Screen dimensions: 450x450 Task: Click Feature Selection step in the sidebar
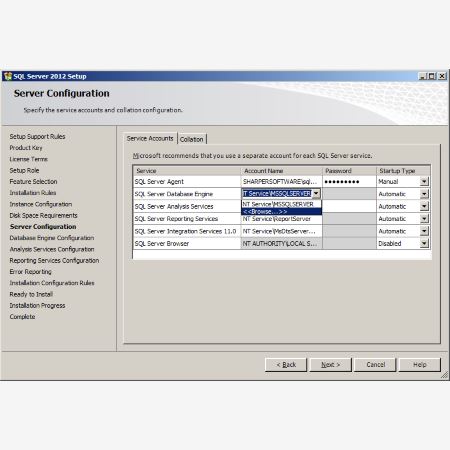tap(33, 182)
